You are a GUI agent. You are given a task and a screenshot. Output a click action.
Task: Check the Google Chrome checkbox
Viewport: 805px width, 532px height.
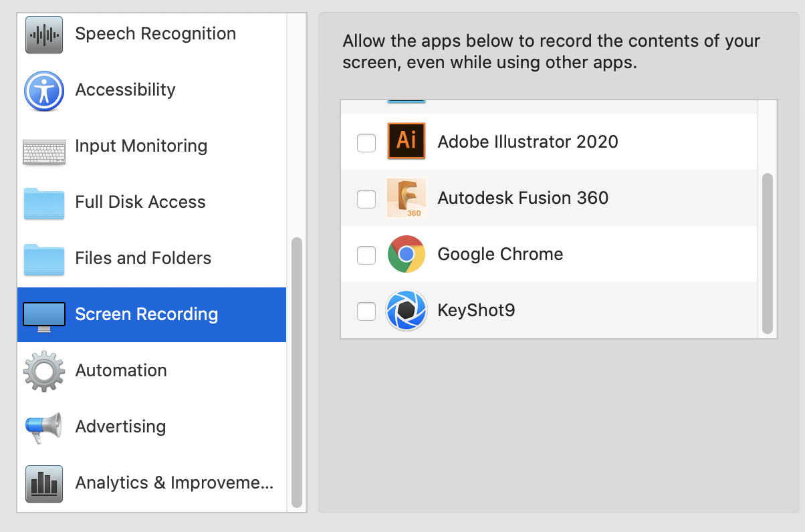click(366, 255)
